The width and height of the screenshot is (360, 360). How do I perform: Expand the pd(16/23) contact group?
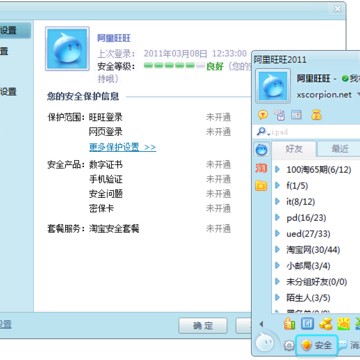tap(277, 218)
